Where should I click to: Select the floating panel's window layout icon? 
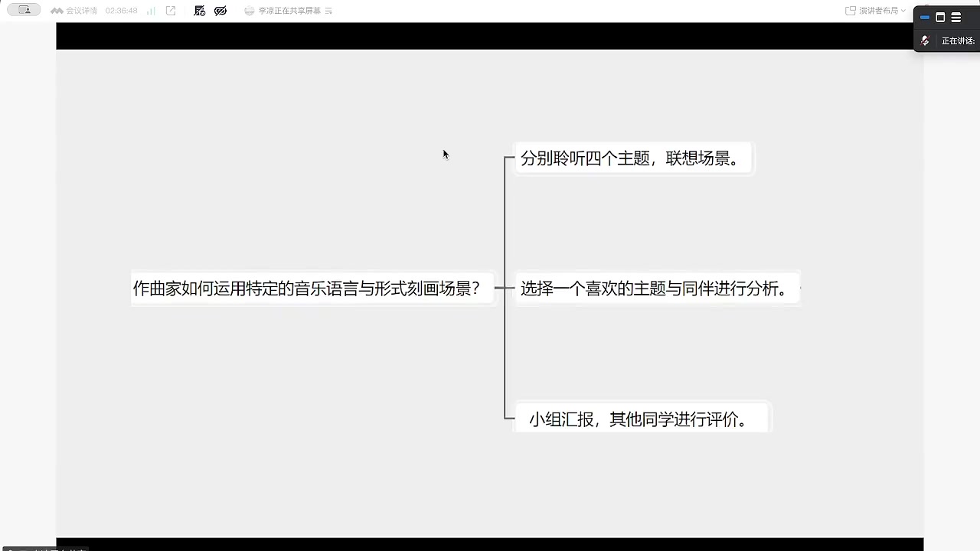(x=940, y=17)
